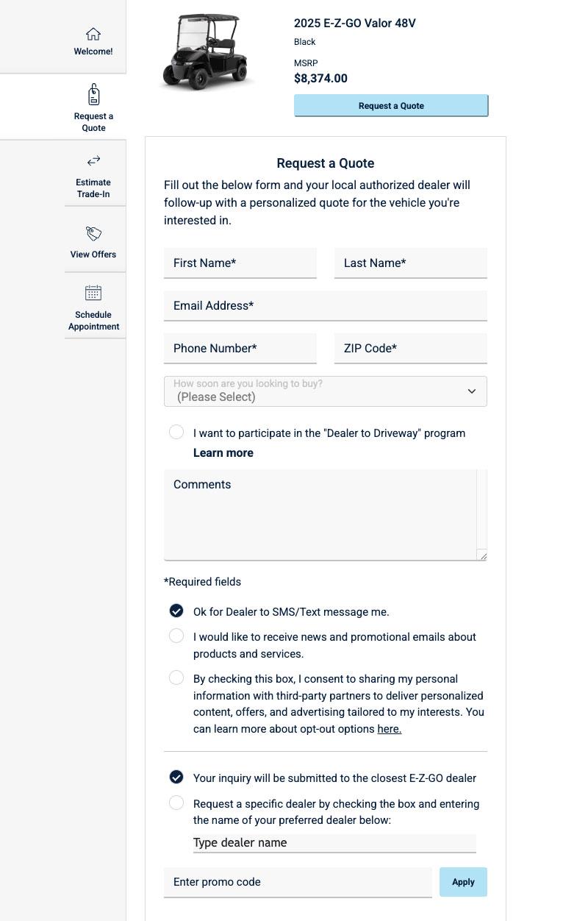
Task: Click inside the Comments text area
Action: [326, 513]
